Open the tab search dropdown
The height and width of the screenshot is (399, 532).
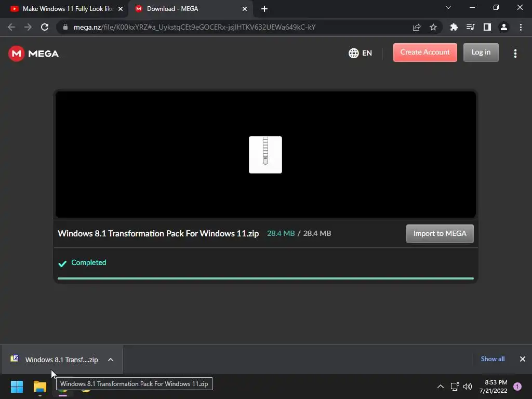(x=448, y=7)
